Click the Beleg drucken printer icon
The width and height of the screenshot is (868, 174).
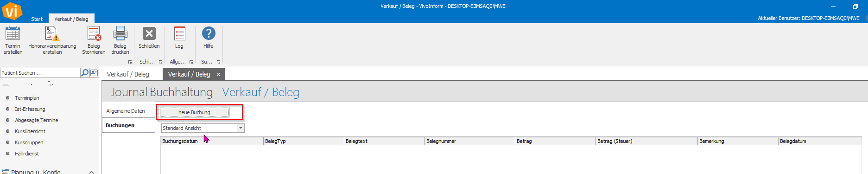pyautogui.click(x=120, y=34)
